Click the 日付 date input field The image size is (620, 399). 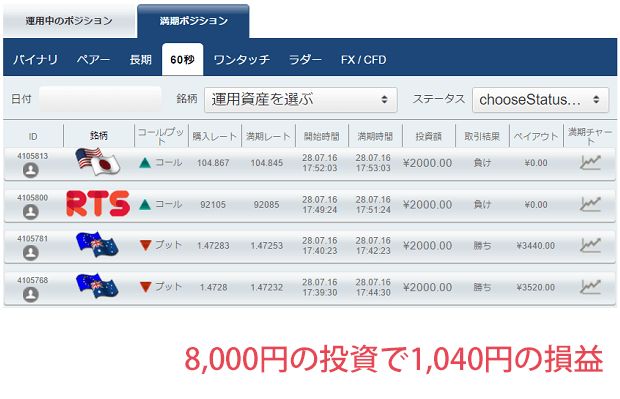100,99
